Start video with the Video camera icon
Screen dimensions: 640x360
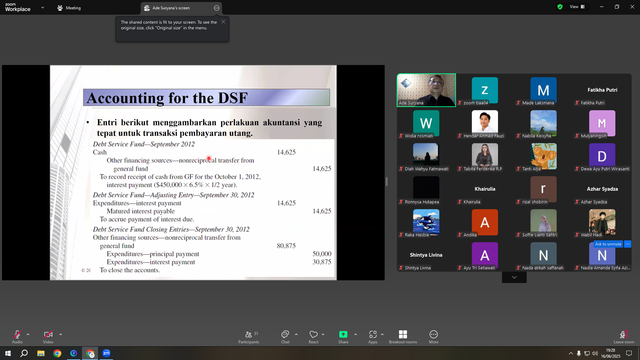click(x=48, y=334)
